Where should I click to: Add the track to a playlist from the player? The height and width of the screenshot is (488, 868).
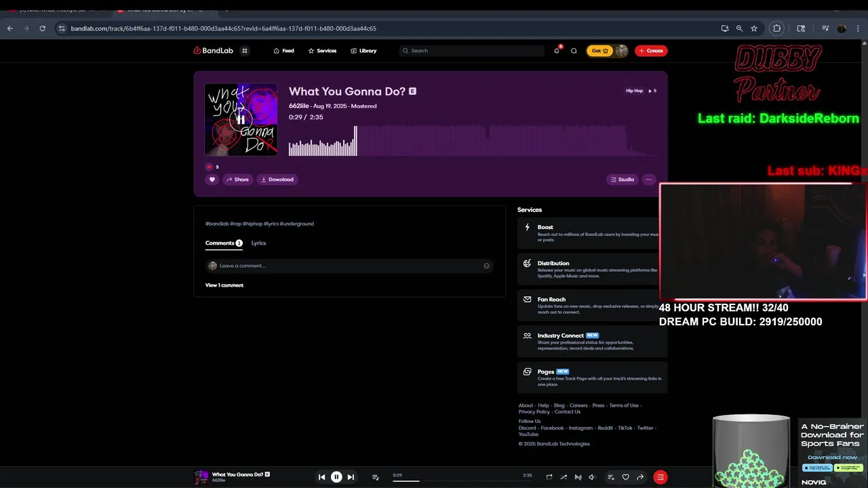(x=611, y=477)
